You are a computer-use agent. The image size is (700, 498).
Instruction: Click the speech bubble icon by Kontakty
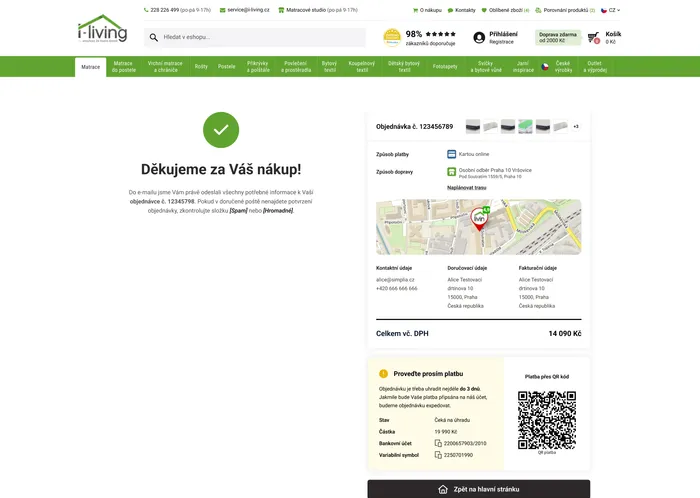point(450,10)
